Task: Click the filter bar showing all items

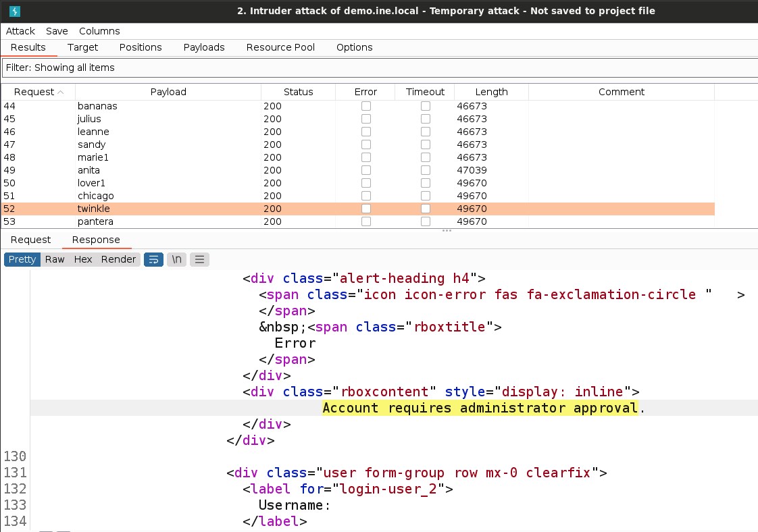Action: coord(378,68)
